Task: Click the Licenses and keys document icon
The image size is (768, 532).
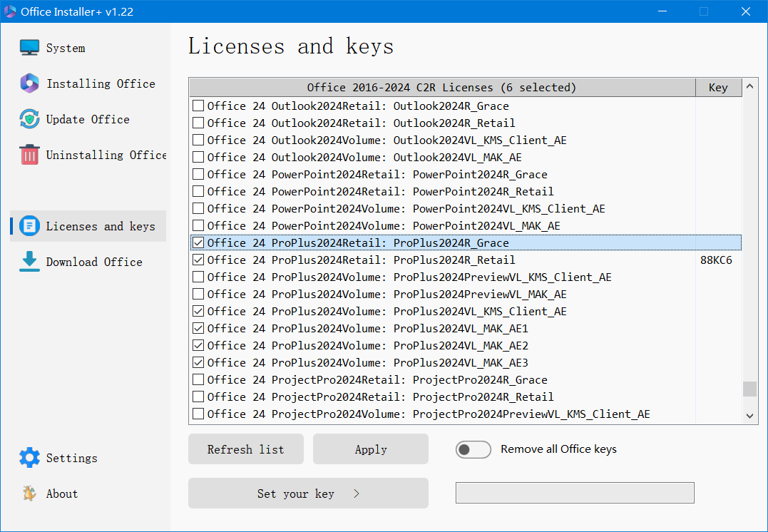Action: tap(29, 226)
